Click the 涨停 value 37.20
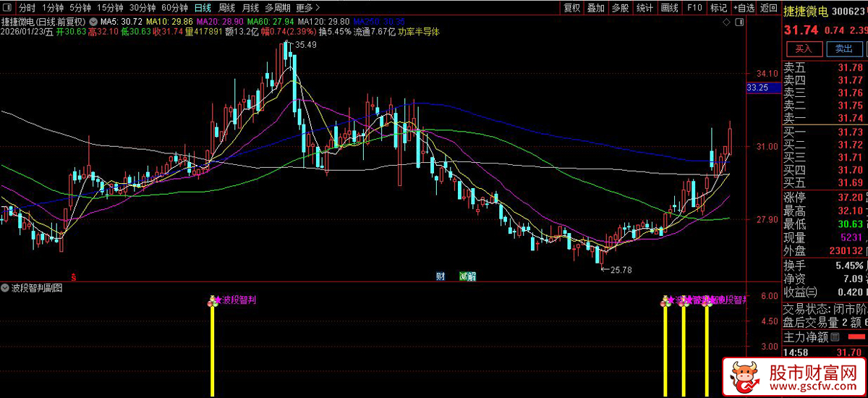 click(x=850, y=197)
